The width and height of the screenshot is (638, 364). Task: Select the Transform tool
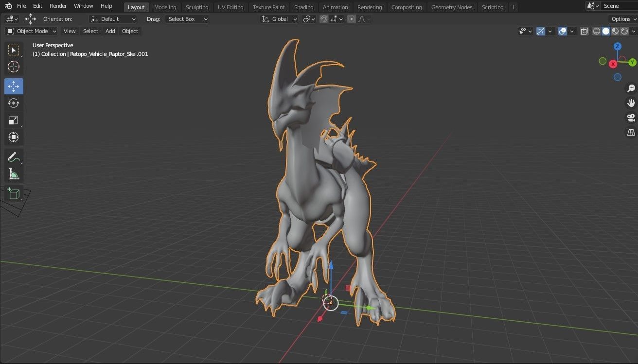pyautogui.click(x=14, y=137)
